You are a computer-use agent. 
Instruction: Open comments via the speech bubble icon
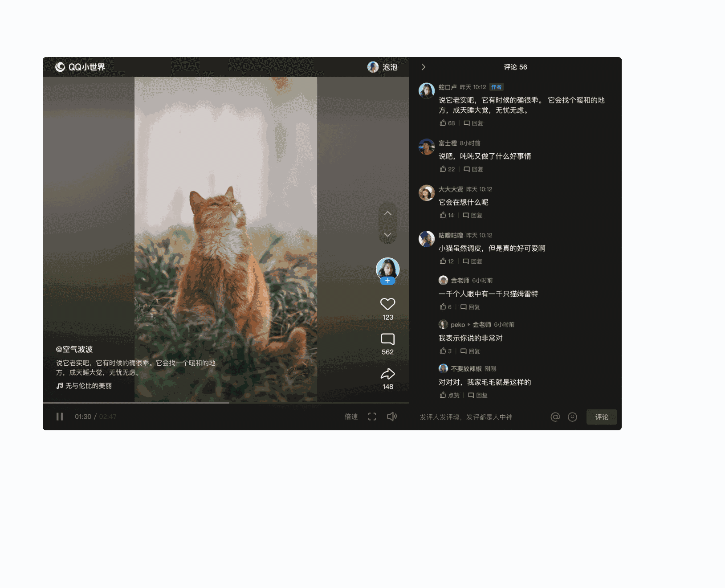387,339
